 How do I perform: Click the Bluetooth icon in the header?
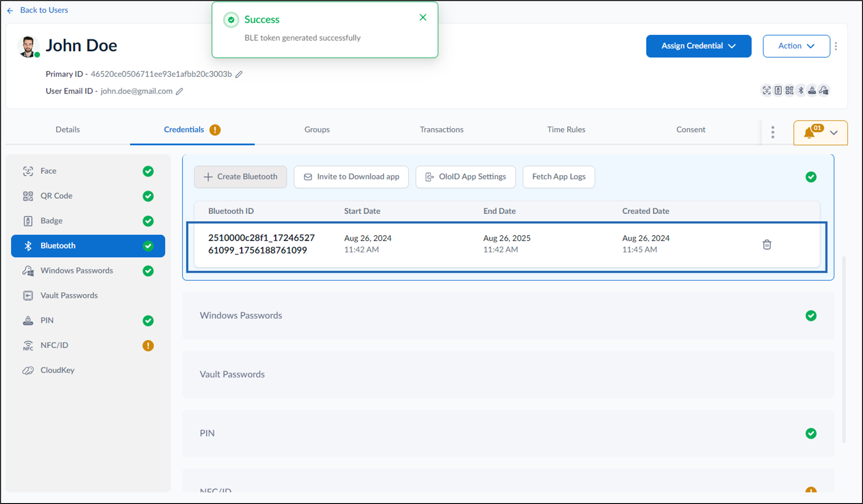pos(801,90)
